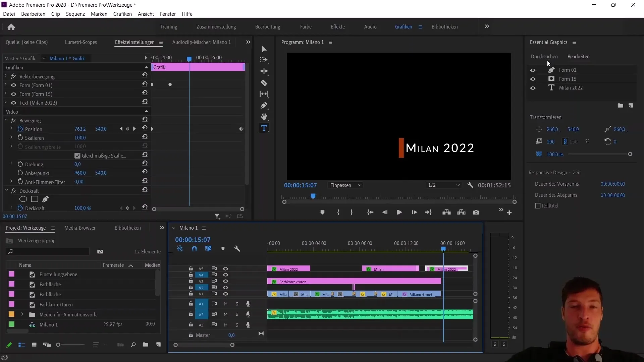Viewport: 644px width, 362px height.
Task: Create new layer in Essential Graphics
Action: (631, 106)
